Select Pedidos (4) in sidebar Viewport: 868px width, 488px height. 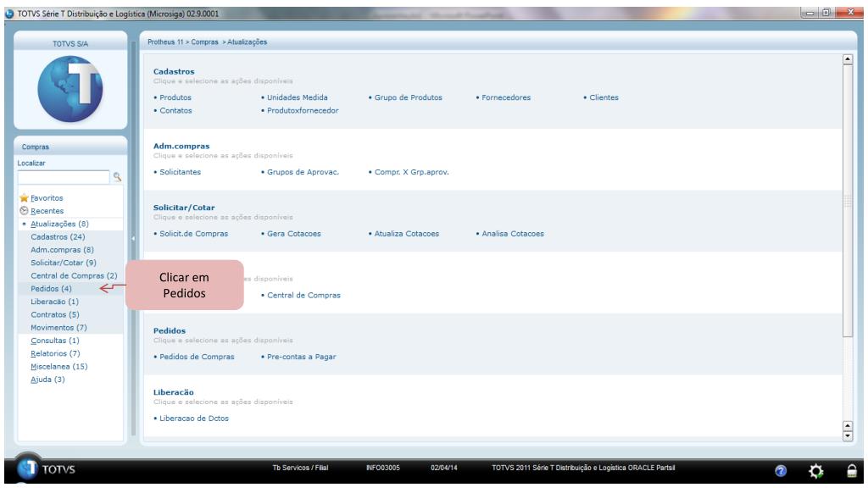click(x=51, y=289)
